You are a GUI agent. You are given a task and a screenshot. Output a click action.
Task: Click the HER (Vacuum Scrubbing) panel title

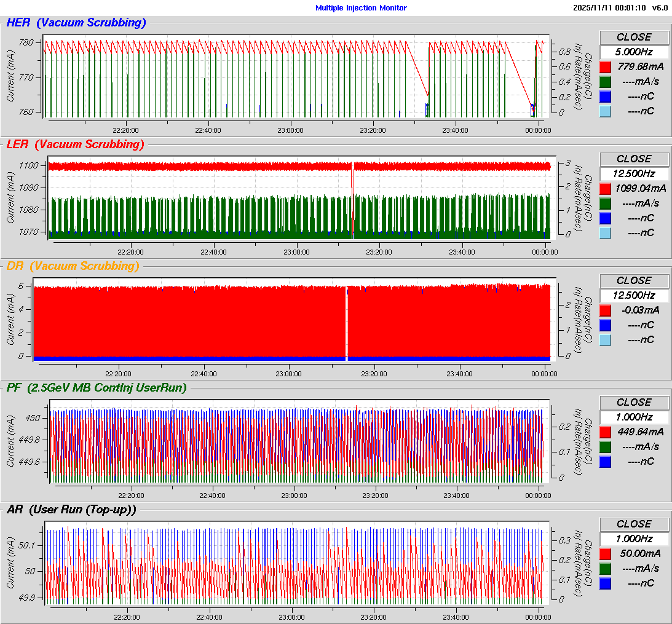tap(76, 23)
